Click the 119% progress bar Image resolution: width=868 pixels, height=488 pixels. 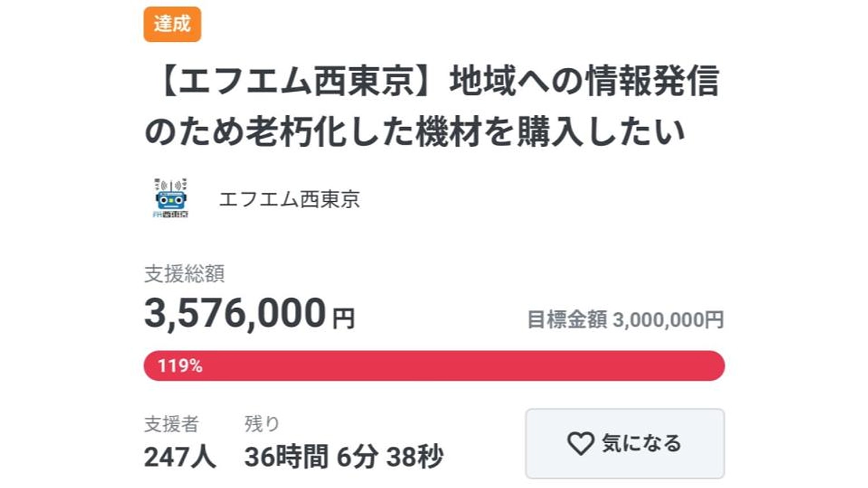pyautogui.click(x=434, y=366)
